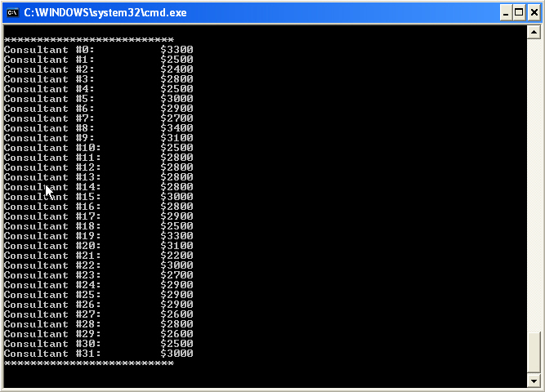Viewport: 545px width, 392px height.
Task: Click the text 'Consultant #31:'
Action: [x=52, y=354]
